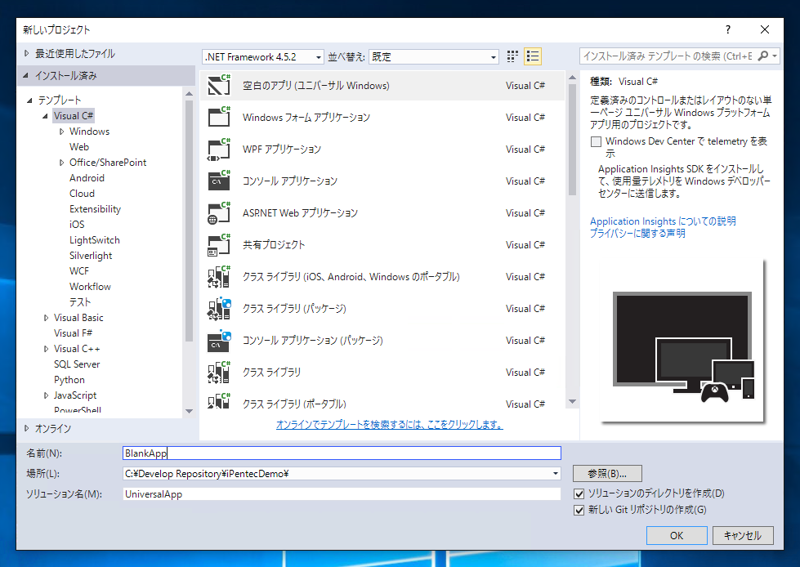Collapse the インストール済み section

coord(26,76)
